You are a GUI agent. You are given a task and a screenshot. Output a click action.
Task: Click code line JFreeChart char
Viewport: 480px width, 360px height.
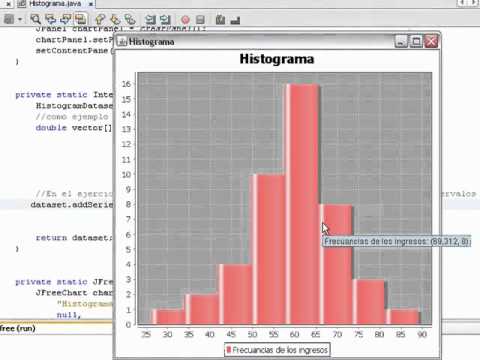(74, 293)
